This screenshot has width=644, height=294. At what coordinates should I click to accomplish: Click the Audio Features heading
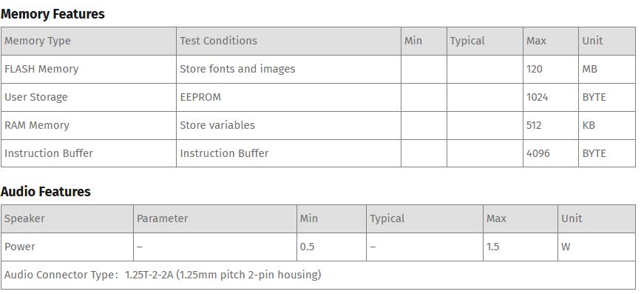tap(46, 192)
